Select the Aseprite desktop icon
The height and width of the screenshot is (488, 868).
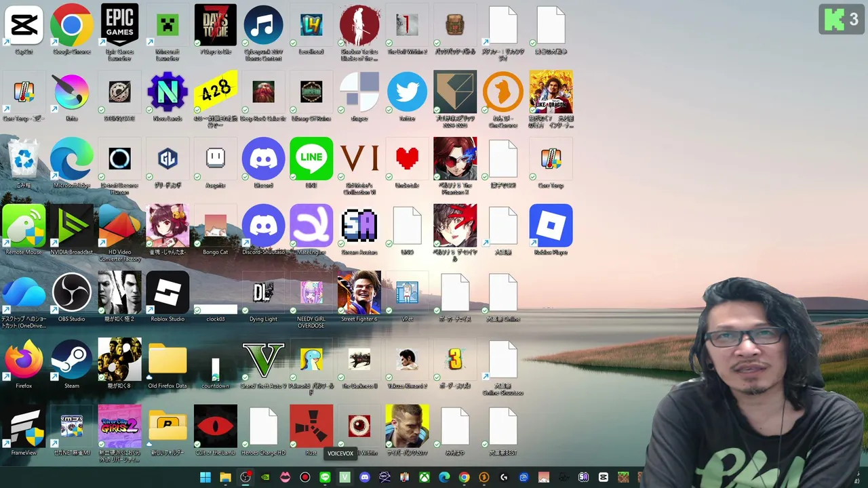click(x=216, y=159)
